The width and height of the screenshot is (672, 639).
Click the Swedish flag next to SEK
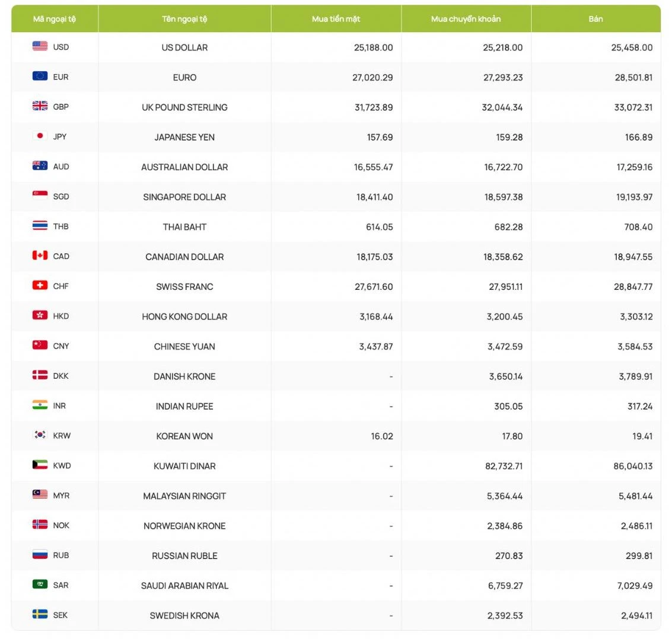coord(40,614)
